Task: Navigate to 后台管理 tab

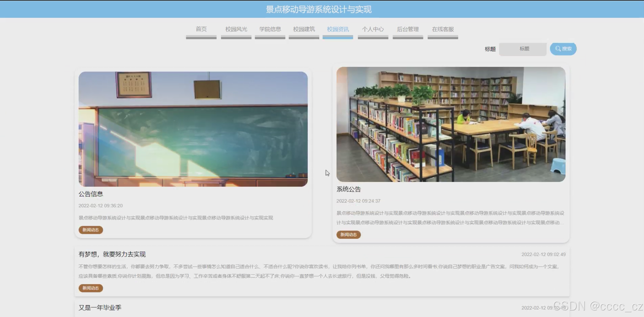Action: click(x=408, y=29)
